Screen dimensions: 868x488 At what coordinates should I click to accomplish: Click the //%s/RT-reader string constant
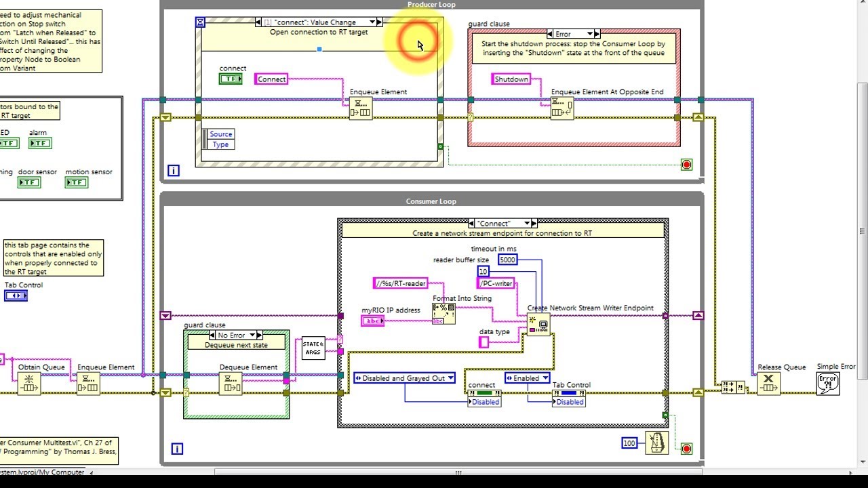401,283
